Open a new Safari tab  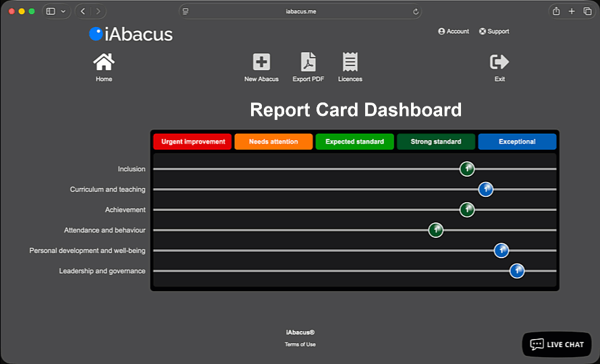[572, 11]
